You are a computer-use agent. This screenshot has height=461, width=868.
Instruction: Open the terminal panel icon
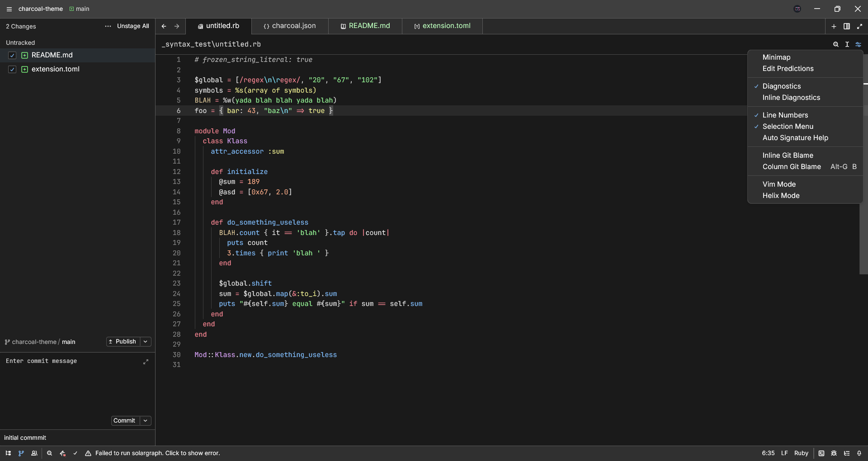click(x=821, y=453)
